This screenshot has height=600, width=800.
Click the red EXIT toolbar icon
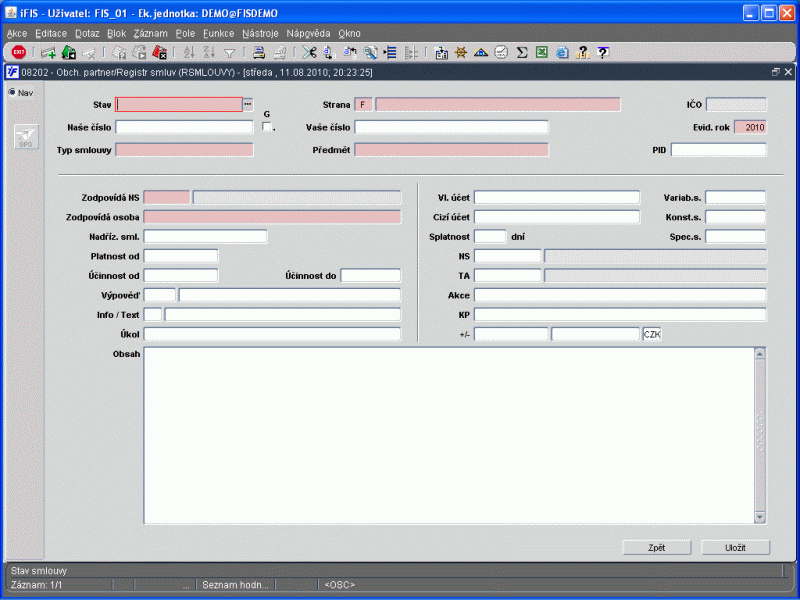tap(18, 53)
